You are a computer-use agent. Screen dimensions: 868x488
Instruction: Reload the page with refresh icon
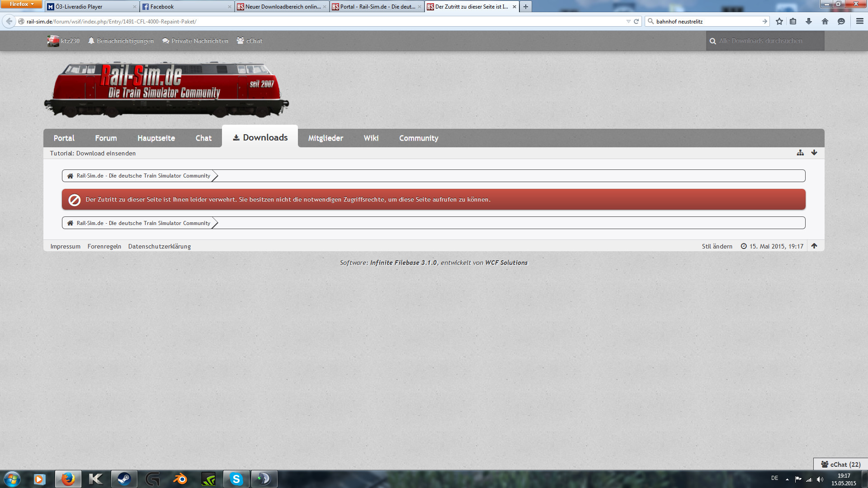636,21
